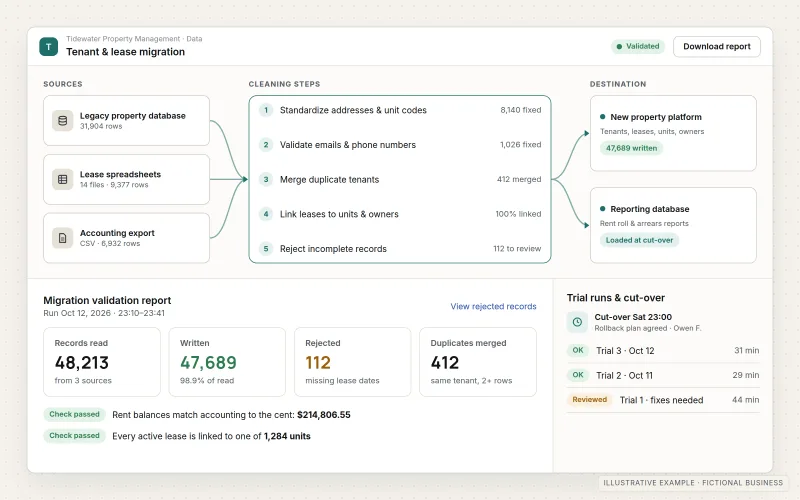Click the $214,806.55 rent balance amount
Screen dimensions: 800x500
click(324, 415)
